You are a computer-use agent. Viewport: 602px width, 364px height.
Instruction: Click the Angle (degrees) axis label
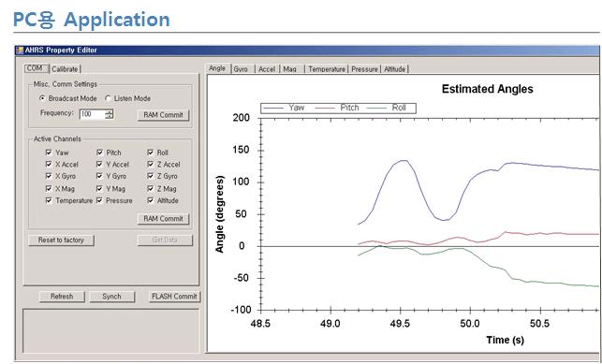click(220, 214)
